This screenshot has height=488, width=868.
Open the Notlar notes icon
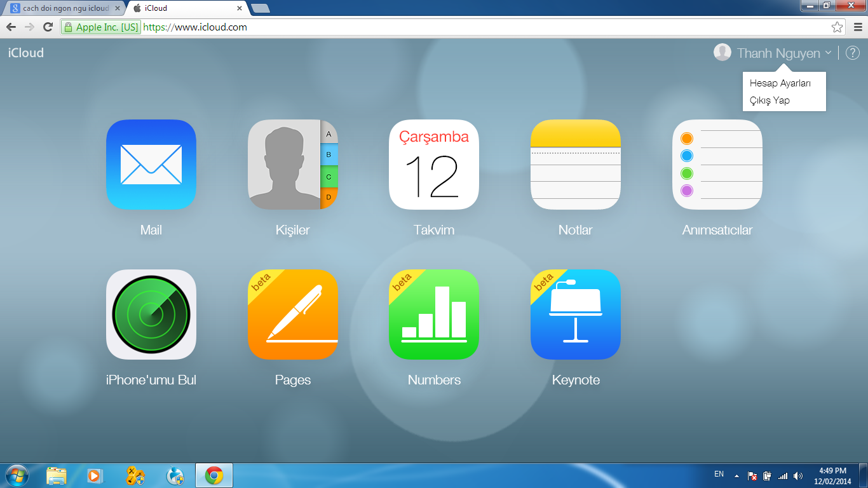point(576,165)
